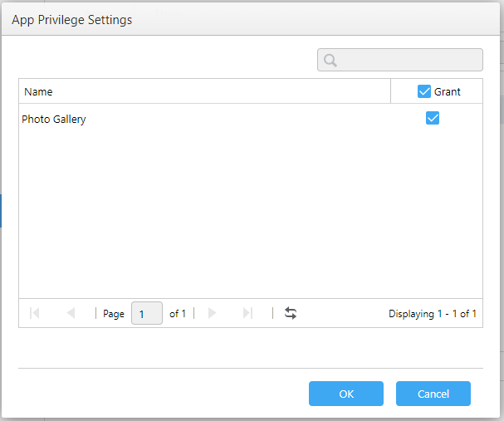Image resolution: width=504 pixels, height=421 pixels.
Task: Toggle the Grant all header checkbox
Action: (x=424, y=91)
